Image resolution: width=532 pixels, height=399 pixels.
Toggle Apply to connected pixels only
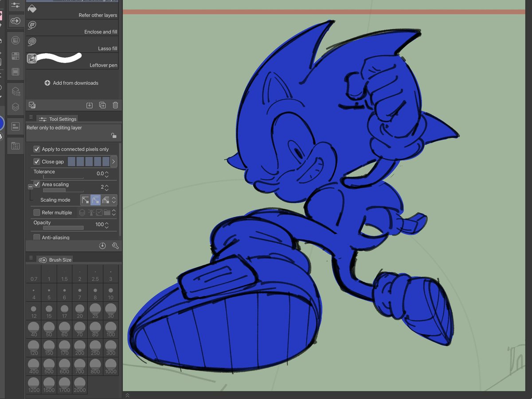tap(37, 149)
